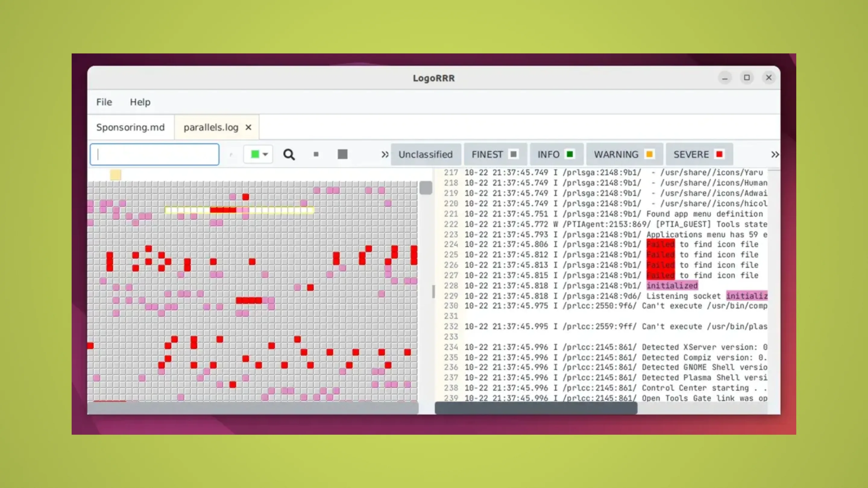Screen dimensions: 868x488
Task: Click the block view vertical scrollbar thumb
Action: (426, 188)
